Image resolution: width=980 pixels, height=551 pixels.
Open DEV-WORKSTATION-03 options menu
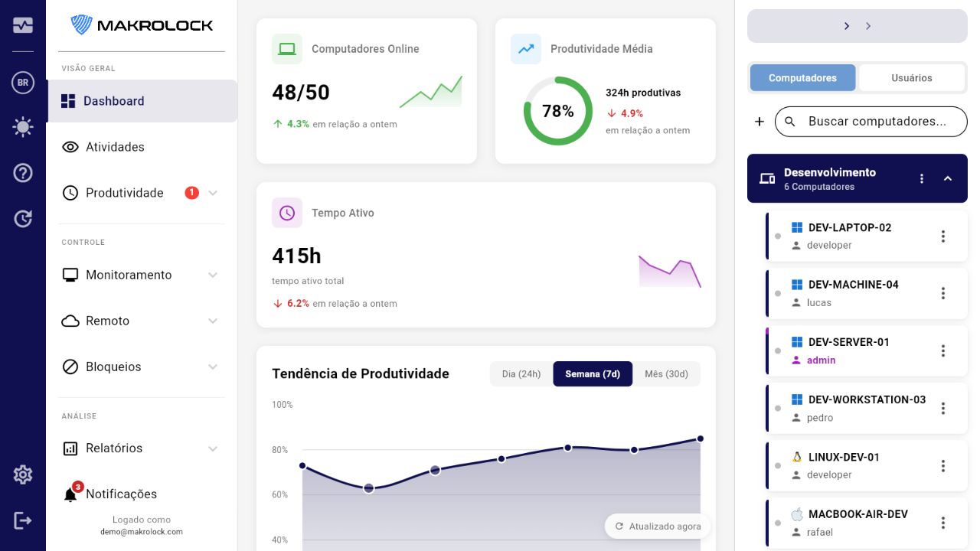(943, 409)
